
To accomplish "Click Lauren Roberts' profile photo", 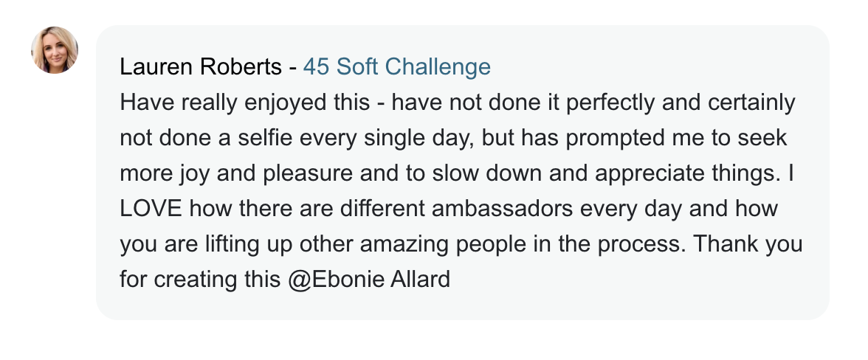I will tap(55, 50).
